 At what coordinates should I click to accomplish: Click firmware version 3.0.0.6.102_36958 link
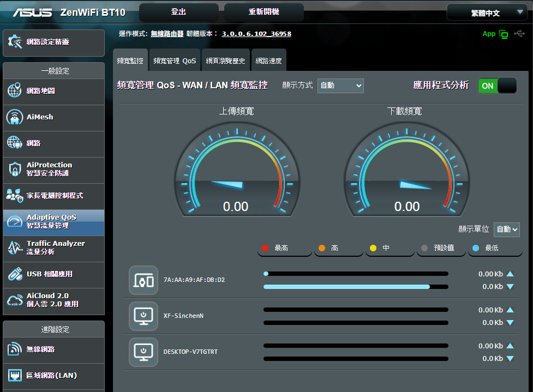(x=256, y=34)
